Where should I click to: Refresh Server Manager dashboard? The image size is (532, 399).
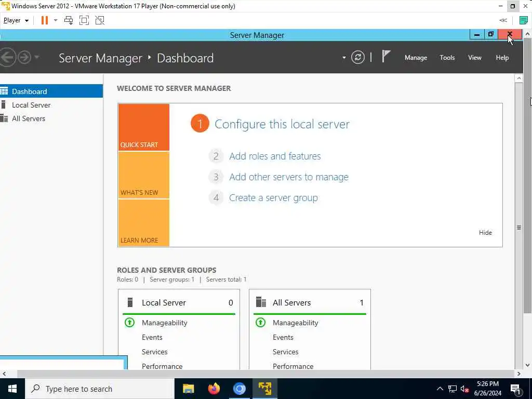point(357,57)
